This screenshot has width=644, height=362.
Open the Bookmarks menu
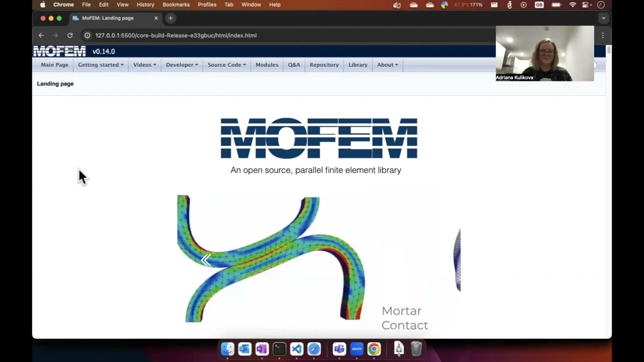coord(176,5)
